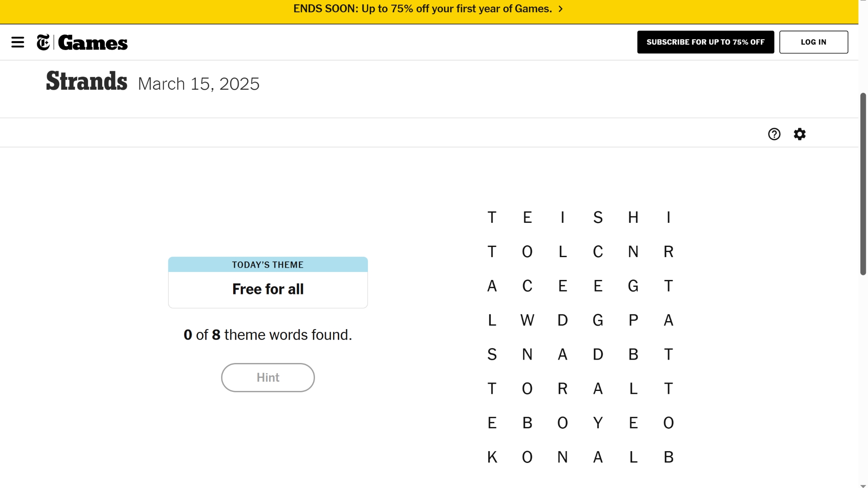The image size is (868, 488).
Task: Click the Today's Theme card
Action: (268, 282)
